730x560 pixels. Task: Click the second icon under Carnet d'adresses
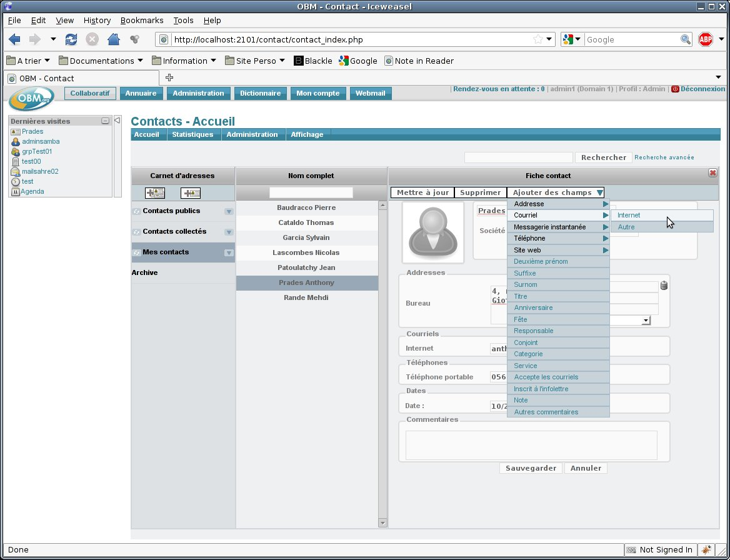[x=191, y=193]
